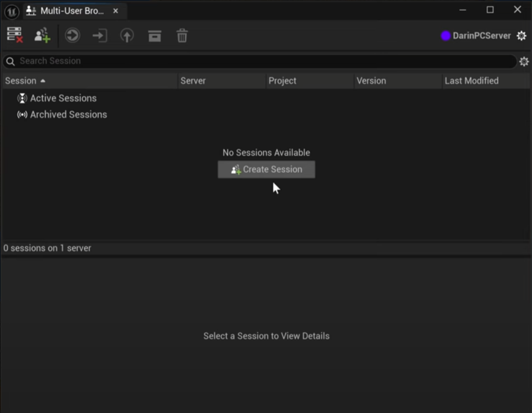Sort by the Last Modified column

click(486, 81)
